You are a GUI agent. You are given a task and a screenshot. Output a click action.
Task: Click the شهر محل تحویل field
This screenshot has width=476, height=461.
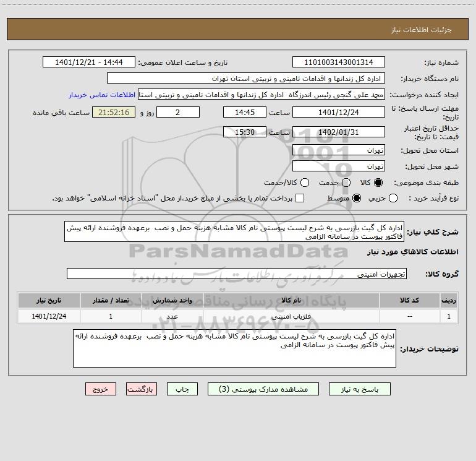[338, 166]
